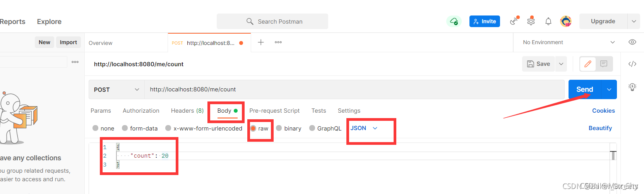The width and height of the screenshot is (644, 194).
Task: Select the GraphQL body option
Action: point(325,128)
